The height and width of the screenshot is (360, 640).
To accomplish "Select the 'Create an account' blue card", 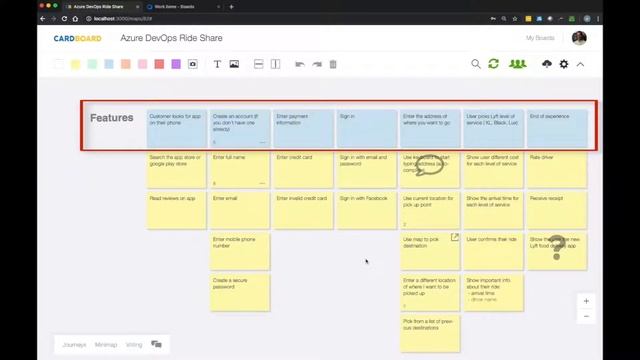I will click(240, 129).
